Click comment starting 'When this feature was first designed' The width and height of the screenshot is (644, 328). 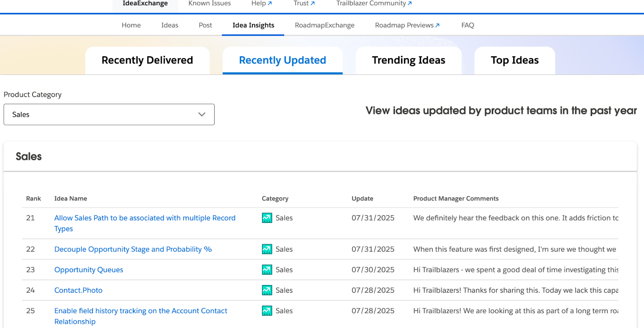click(515, 249)
